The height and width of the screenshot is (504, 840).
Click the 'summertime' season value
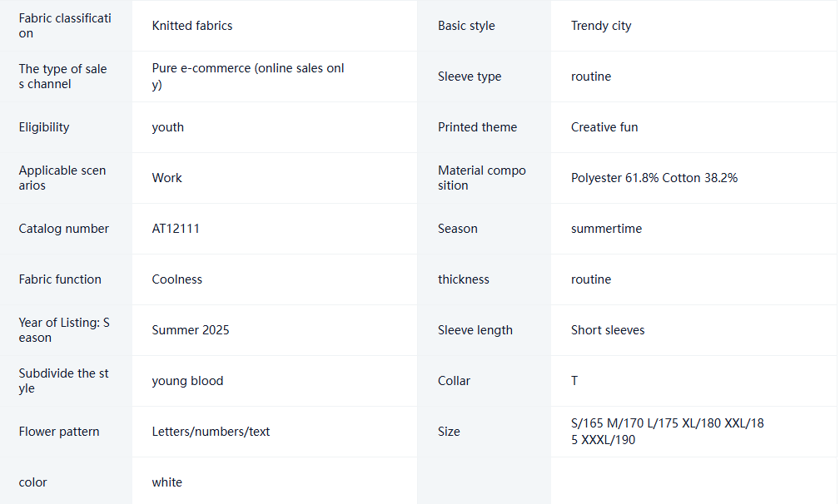click(606, 229)
